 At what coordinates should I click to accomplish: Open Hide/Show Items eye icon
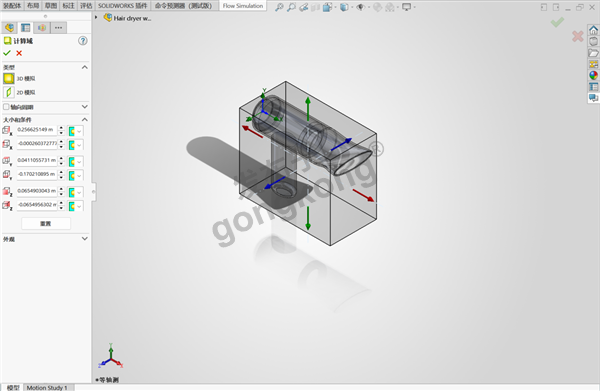(360, 7)
